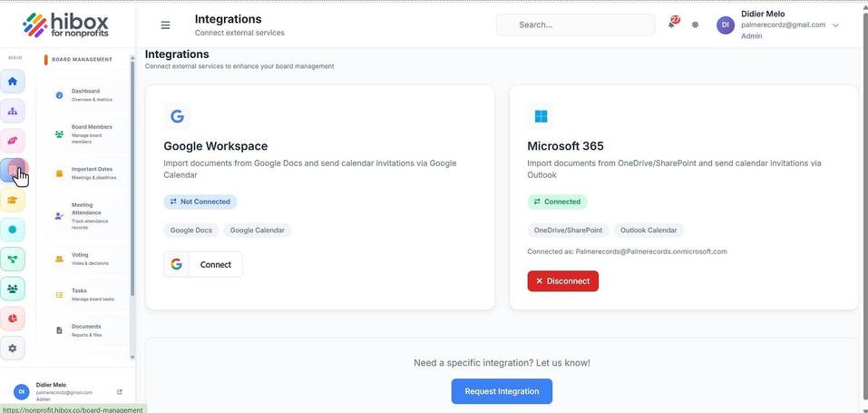Click the submenu scrollbar down arrow
The width and height of the screenshot is (868, 413).
(132, 358)
